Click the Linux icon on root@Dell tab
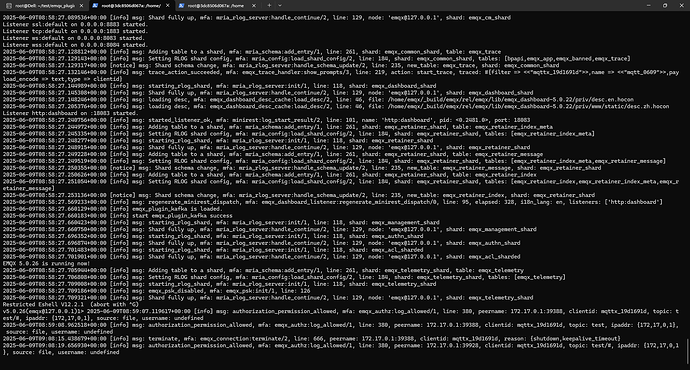 [x=8, y=6]
